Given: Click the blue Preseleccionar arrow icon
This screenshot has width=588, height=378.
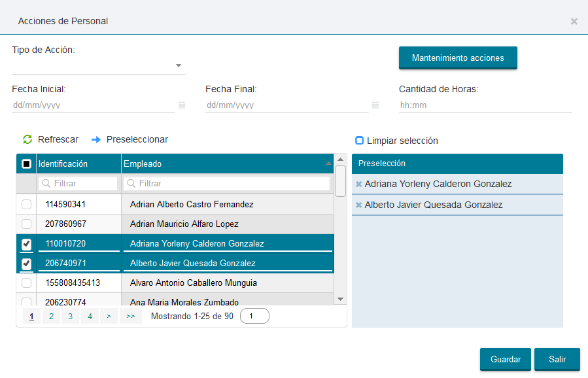Looking at the screenshot, I should tap(96, 139).
